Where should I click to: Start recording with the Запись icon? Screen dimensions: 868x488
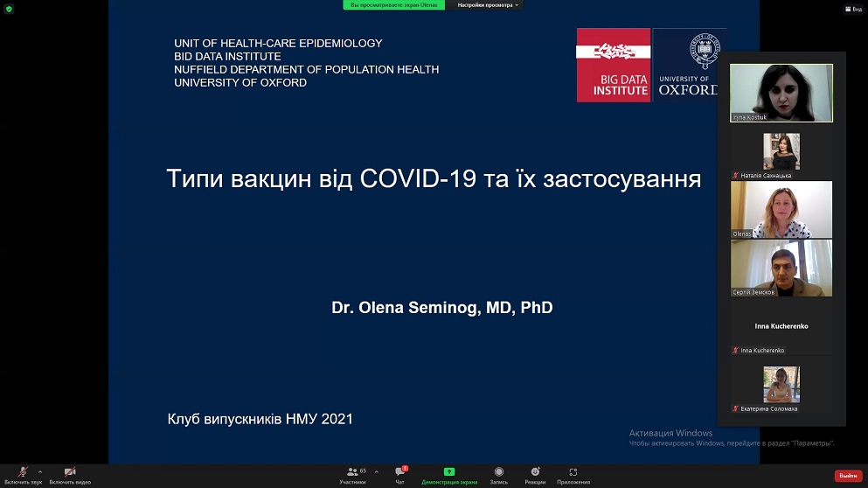[x=499, y=473]
